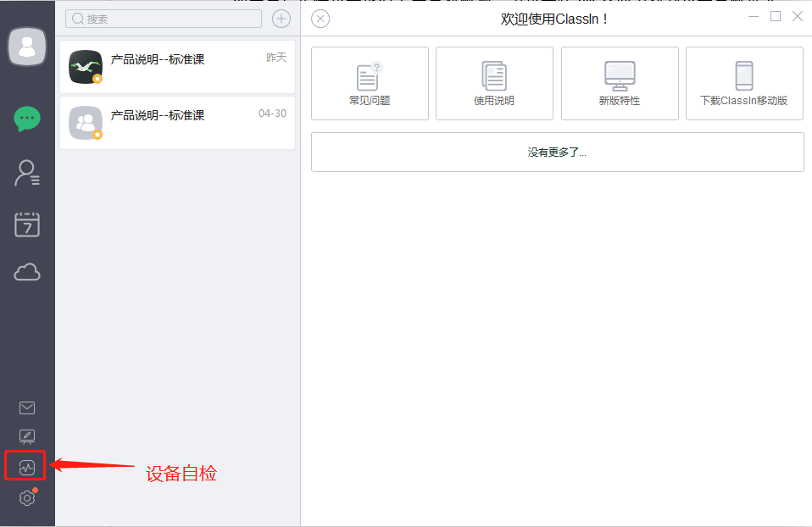Open the settings gear icon

(x=27, y=498)
